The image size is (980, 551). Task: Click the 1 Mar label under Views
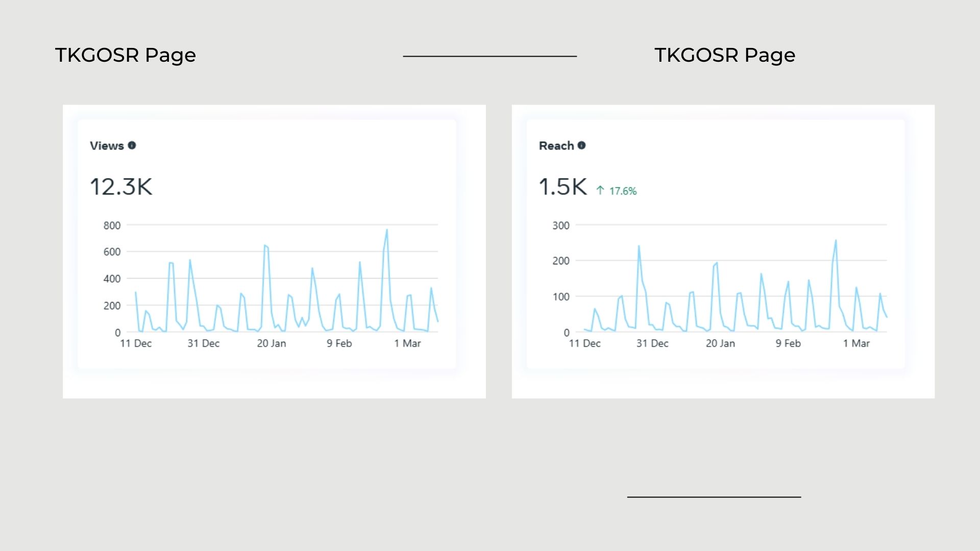tap(407, 343)
